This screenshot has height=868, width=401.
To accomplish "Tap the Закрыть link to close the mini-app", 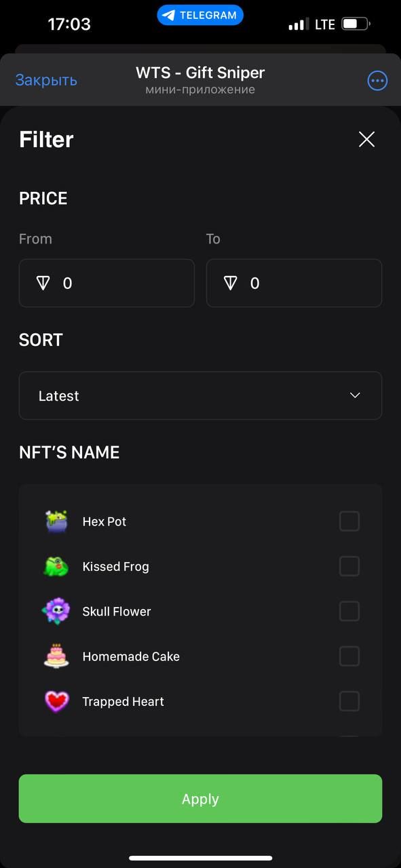I will click(x=46, y=80).
